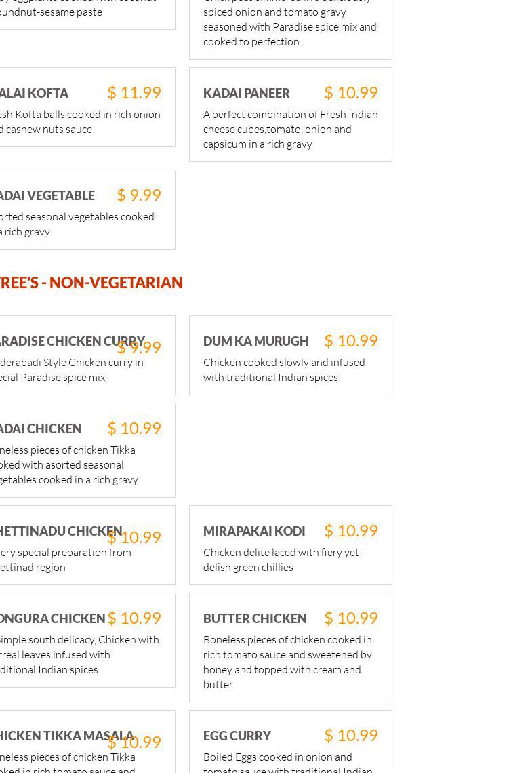The image size is (532, 773).
Task: Click the Kadai Vegetable $9.99 price
Action: [x=139, y=195]
